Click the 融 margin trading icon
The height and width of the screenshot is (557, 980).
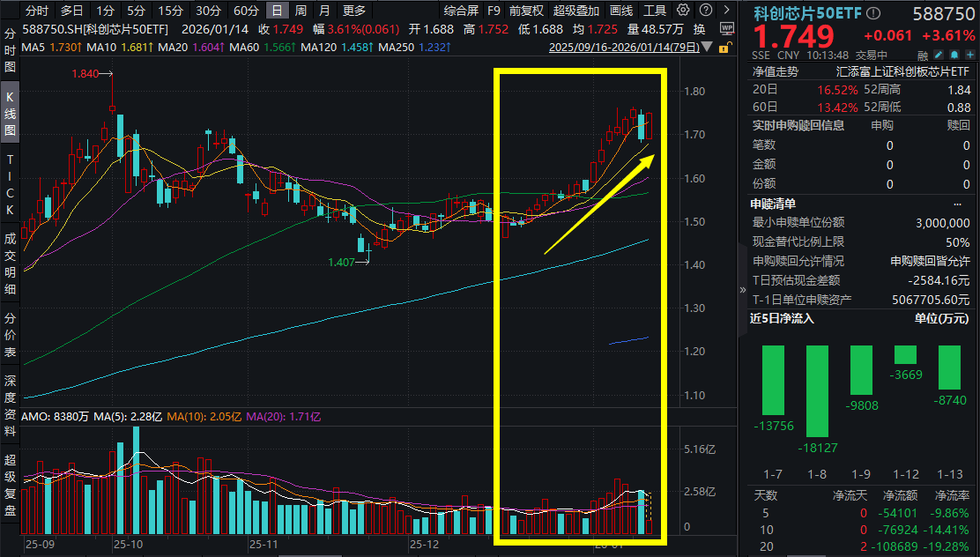tap(922, 54)
